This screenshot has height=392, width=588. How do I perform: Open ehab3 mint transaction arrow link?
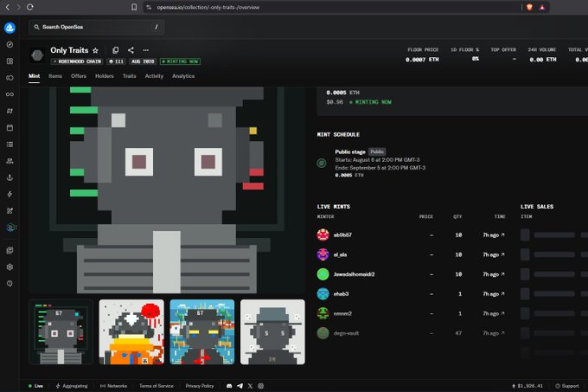[x=502, y=293]
